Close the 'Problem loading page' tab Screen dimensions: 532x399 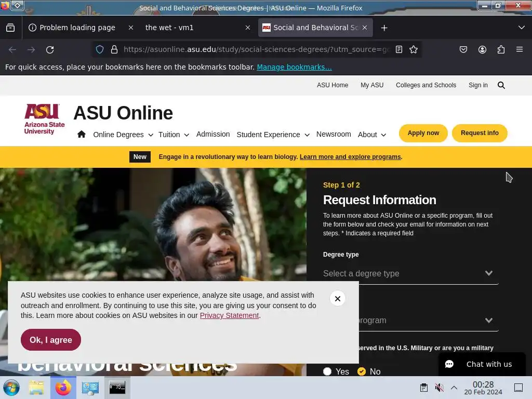point(130,28)
